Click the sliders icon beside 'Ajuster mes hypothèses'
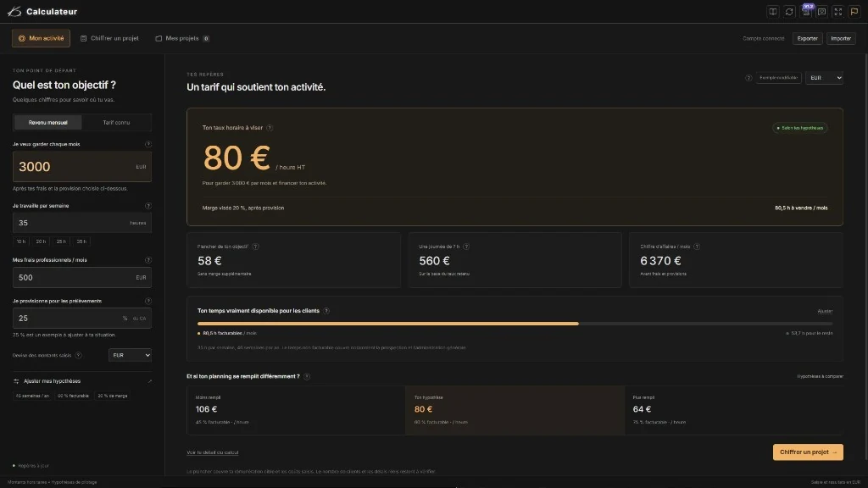This screenshot has height=488, width=868. click(16, 381)
